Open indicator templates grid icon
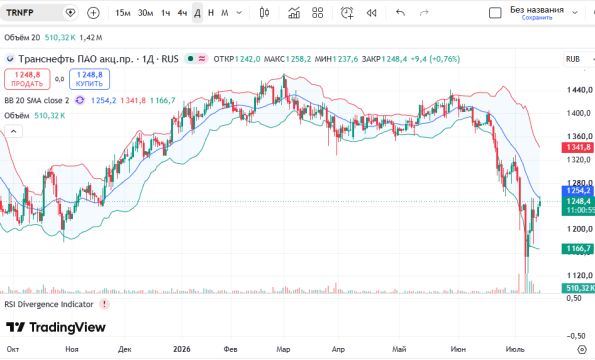This screenshot has height=360, width=595. click(318, 13)
